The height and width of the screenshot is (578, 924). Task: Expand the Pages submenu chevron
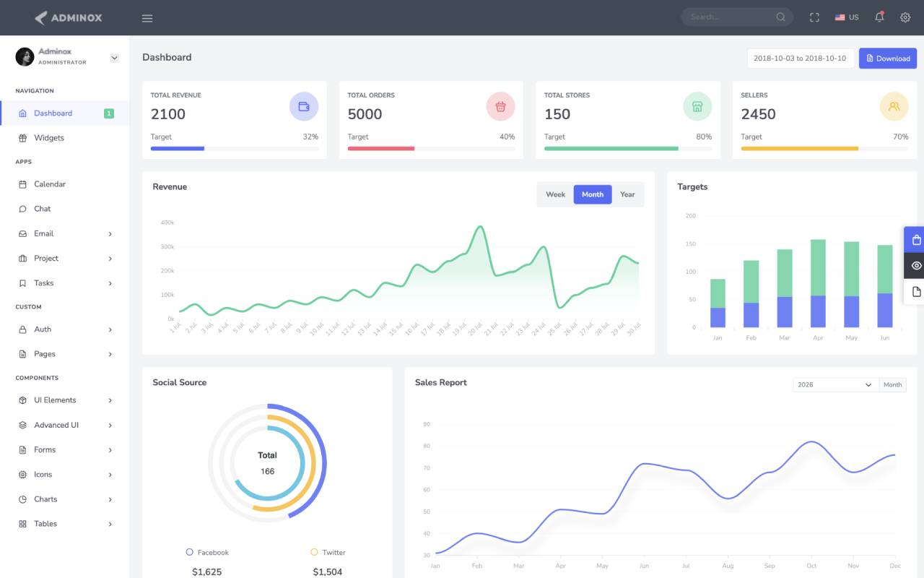(x=110, y=354)
